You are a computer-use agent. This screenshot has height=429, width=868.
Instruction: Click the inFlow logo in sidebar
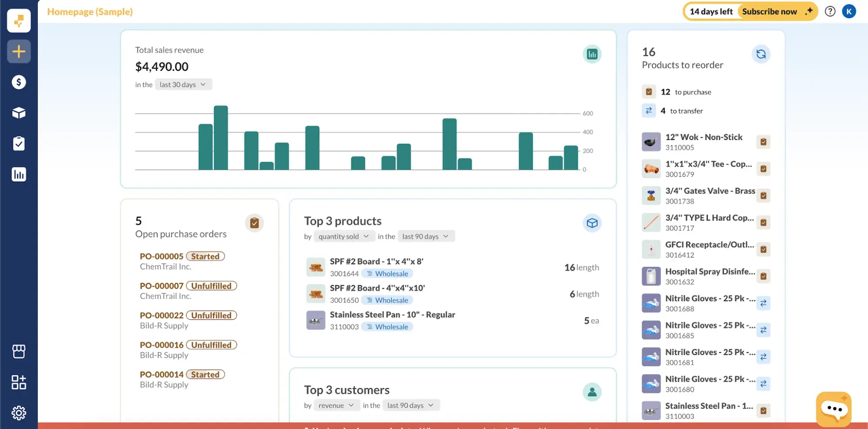(19, 20)
